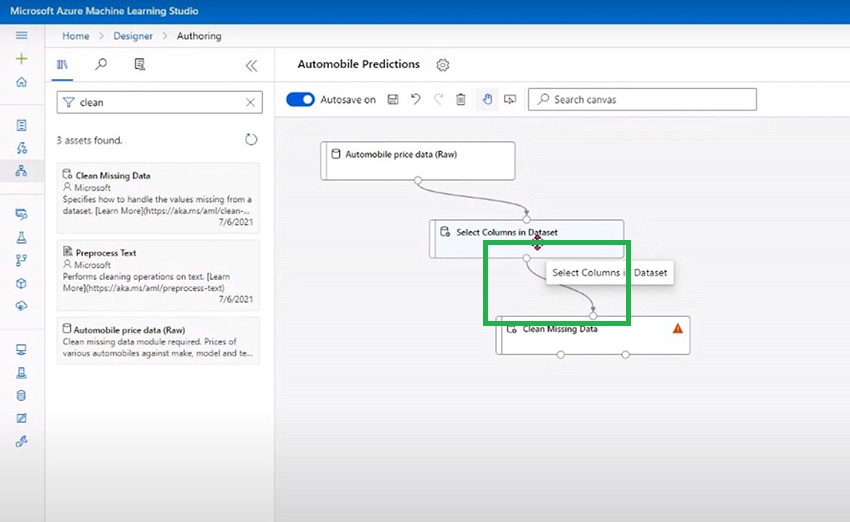Open Compute monitor icon in sidebar
Viewport: 850px width, 522px height.
(22, 350)
